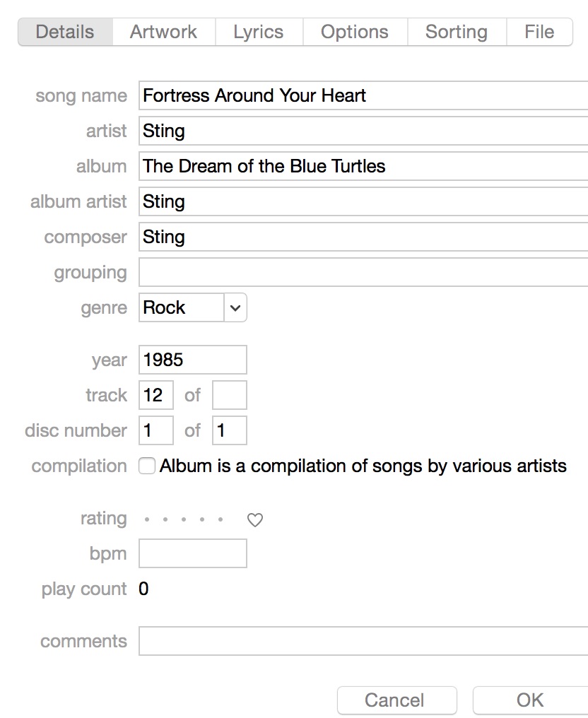
Task: Click the year field showing 1985
Action: point(193,360)
